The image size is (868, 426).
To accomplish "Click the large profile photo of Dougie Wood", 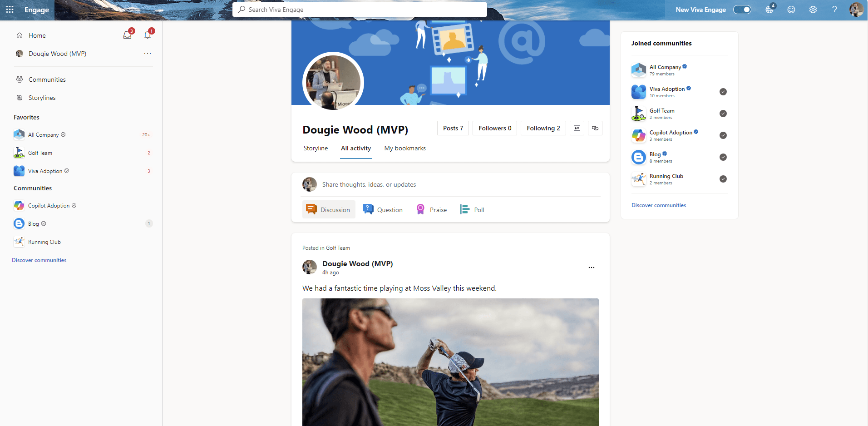I will coord(333,83).
